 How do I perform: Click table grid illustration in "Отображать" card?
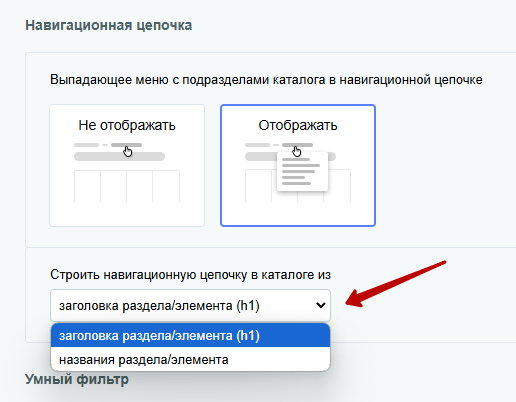coord(298,186)
